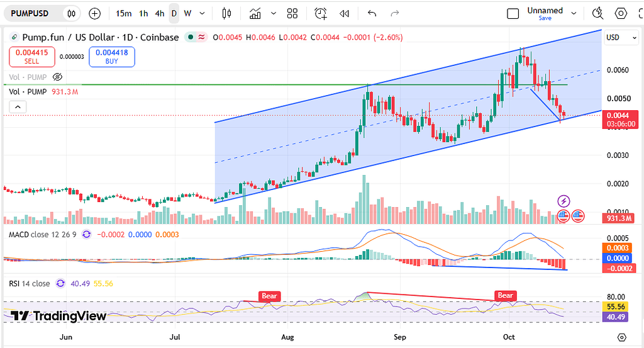
Task: Click the Oct label on the time axis
Action: (509, 337)
